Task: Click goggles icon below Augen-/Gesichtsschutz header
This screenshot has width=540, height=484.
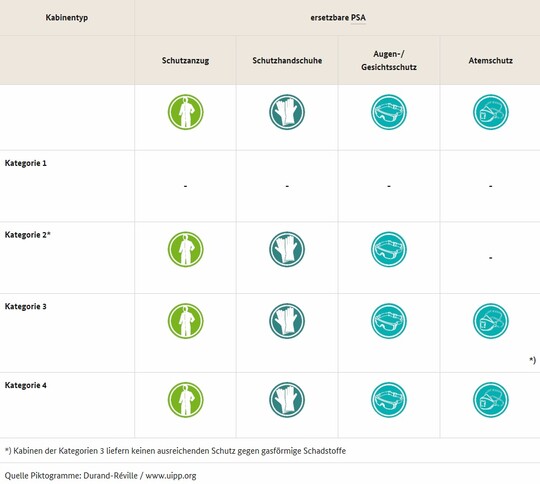Action: click(389, 112)
